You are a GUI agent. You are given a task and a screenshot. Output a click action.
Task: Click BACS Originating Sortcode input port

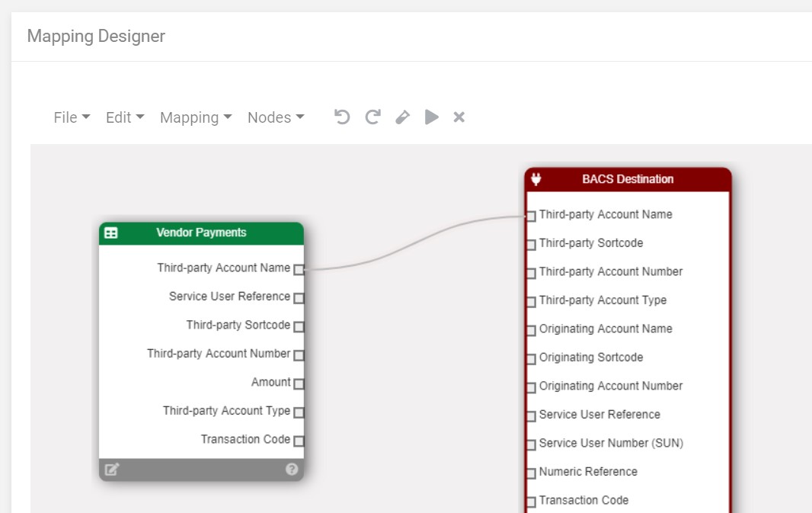pos(531,358)
